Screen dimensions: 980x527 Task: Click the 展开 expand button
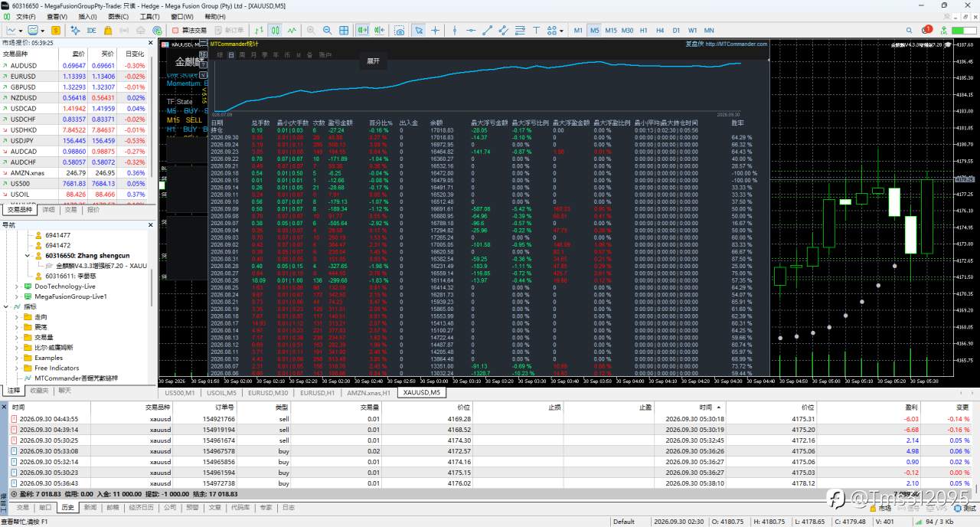point(373,61)
